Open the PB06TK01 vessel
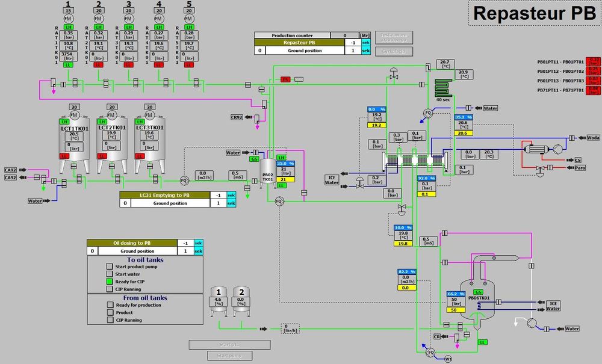 [x=477, y=299]
